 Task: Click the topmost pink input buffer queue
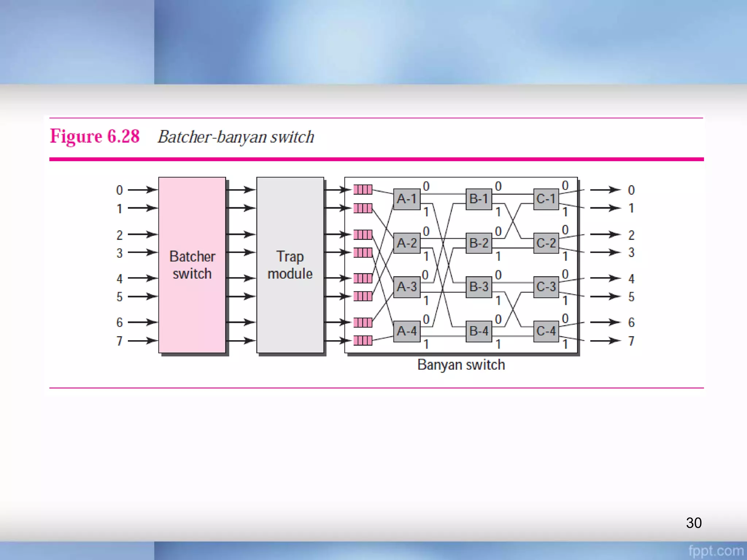coord(363,190)
